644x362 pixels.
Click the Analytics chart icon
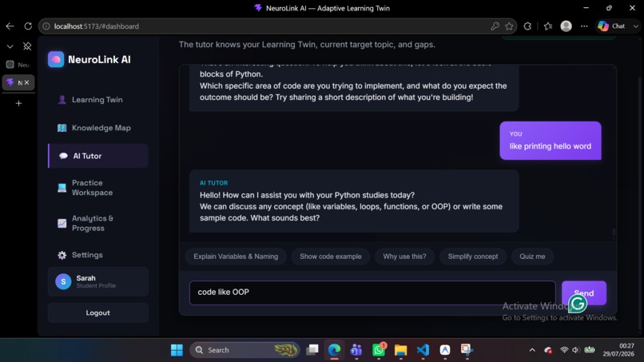62,223
